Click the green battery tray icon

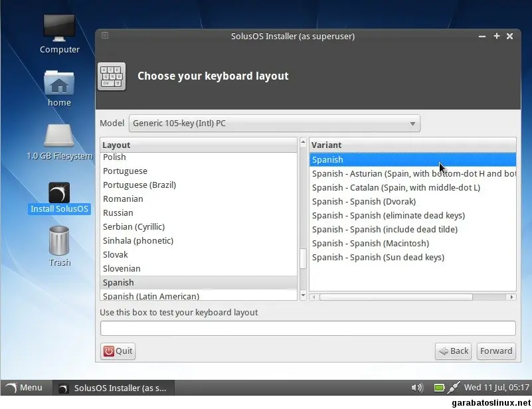point(439,387)
